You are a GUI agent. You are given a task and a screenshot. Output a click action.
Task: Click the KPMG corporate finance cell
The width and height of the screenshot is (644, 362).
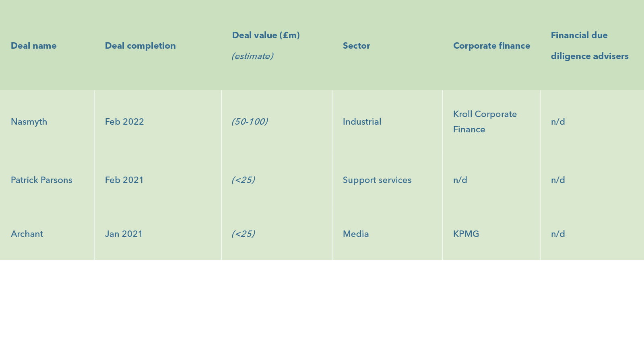pos(466,234)
